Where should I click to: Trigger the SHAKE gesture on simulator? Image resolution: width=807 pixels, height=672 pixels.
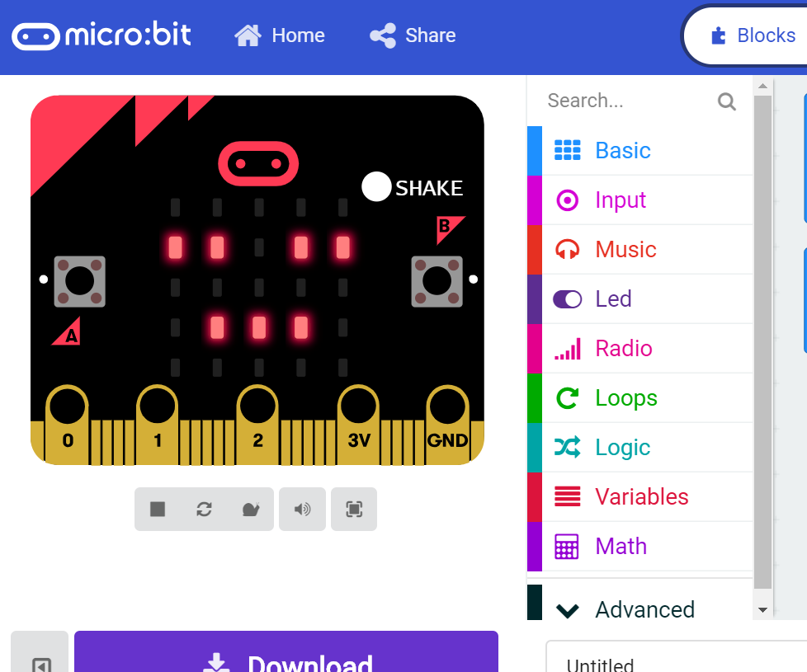pyautogui.click(x=376, y=187)
